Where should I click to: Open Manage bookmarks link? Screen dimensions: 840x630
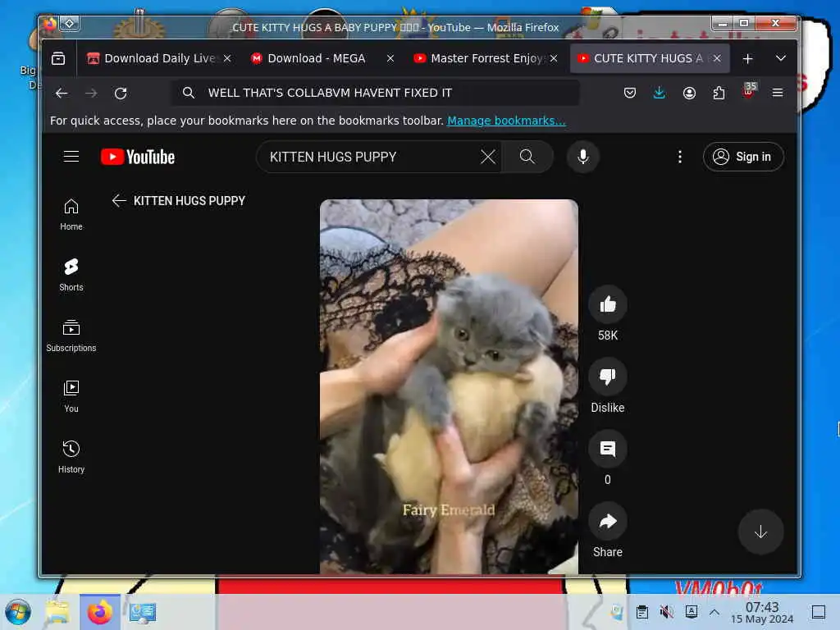(x=506, y=121)
